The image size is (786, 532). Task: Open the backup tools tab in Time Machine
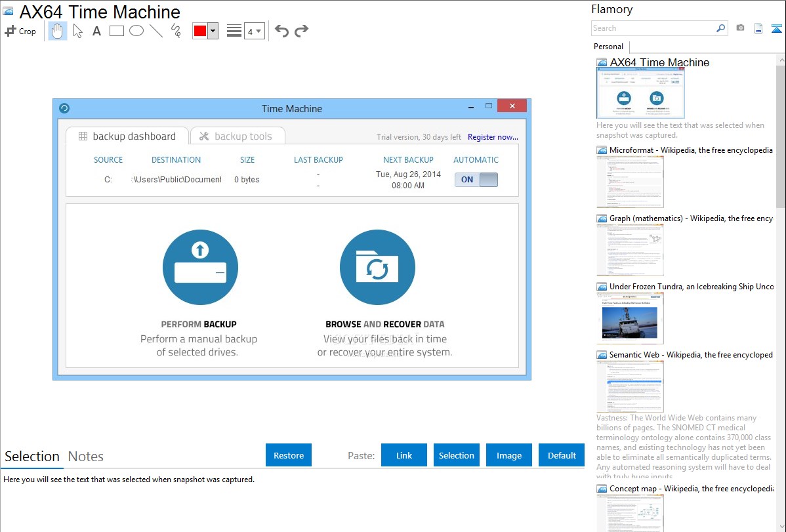coord(238,136)
